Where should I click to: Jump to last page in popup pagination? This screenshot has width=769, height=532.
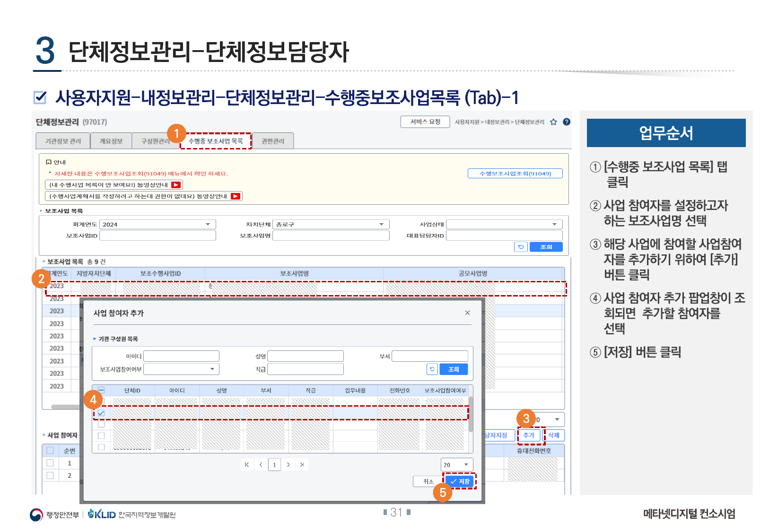coord(302,465)
